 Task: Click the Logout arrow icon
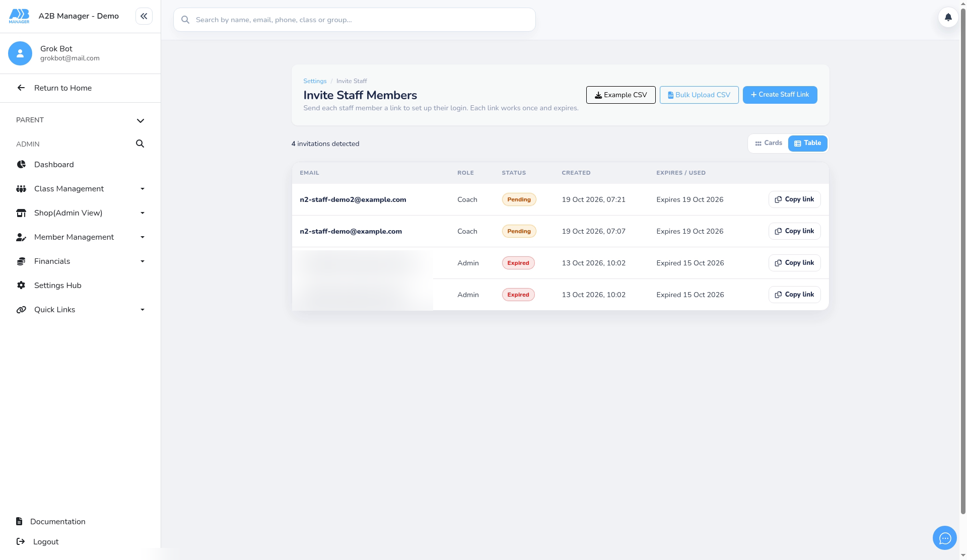click(x=21, y=541)
